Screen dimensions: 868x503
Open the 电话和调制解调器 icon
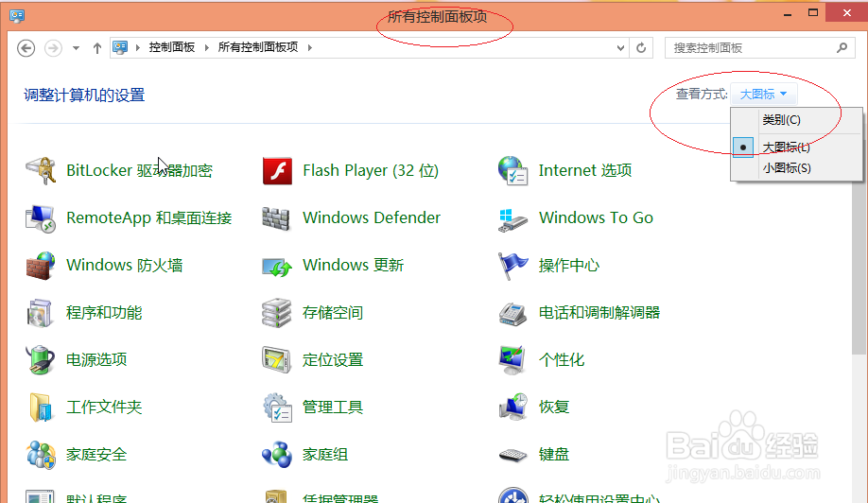point(513,314)
